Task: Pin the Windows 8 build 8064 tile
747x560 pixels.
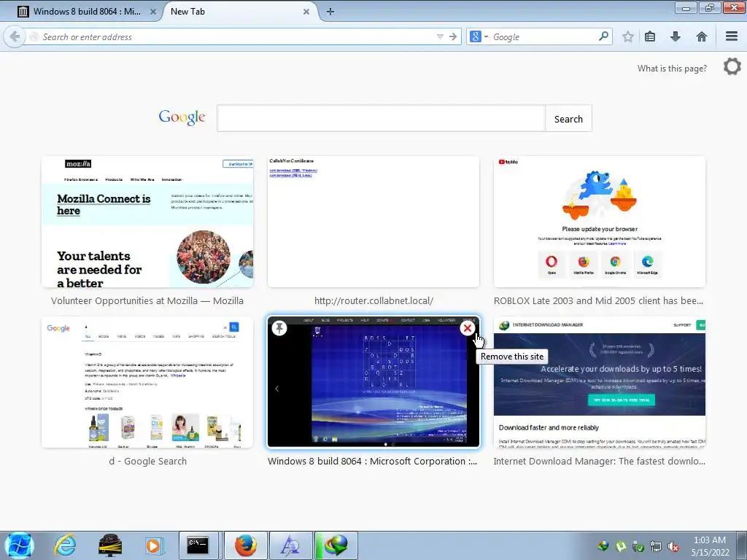Action: click(279, 327)
